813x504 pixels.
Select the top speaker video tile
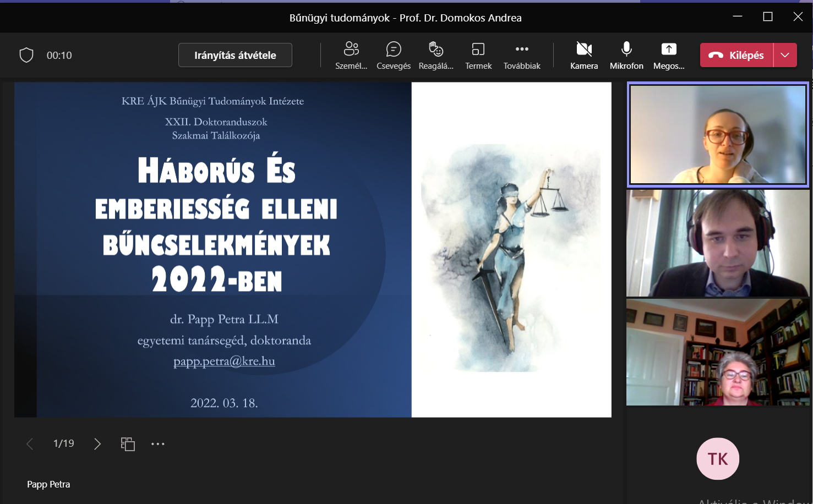coord(718,135)
